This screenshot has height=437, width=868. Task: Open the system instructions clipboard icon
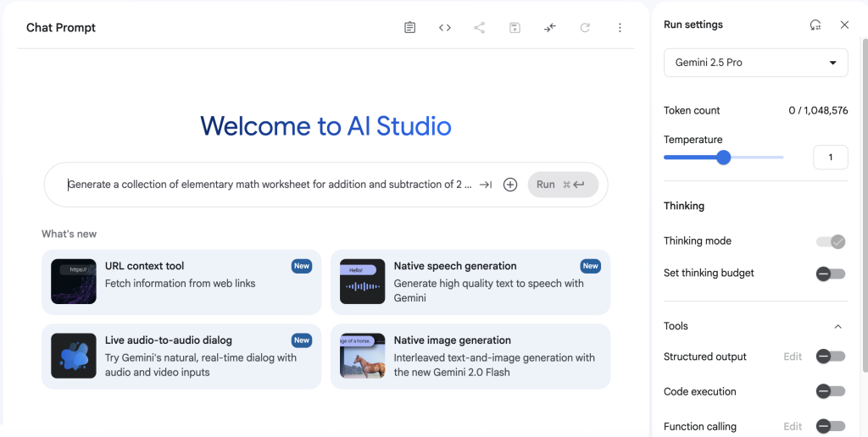(410, 28)
